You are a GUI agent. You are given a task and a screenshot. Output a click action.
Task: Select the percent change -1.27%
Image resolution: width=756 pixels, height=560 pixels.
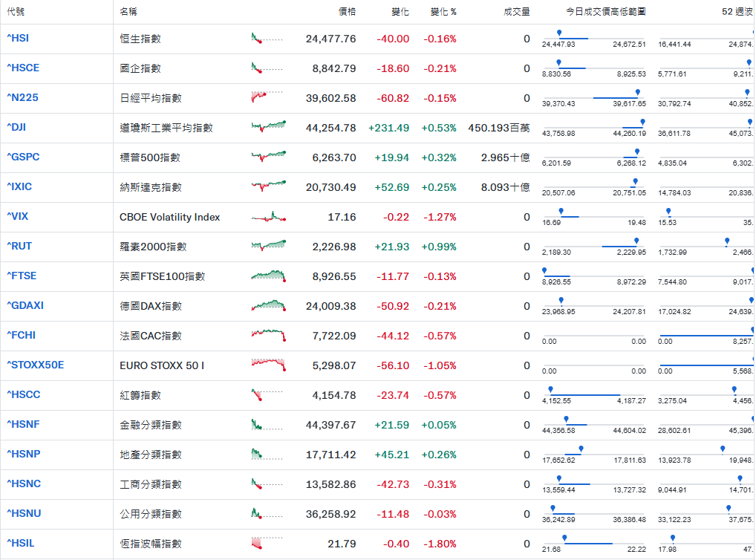440,217
